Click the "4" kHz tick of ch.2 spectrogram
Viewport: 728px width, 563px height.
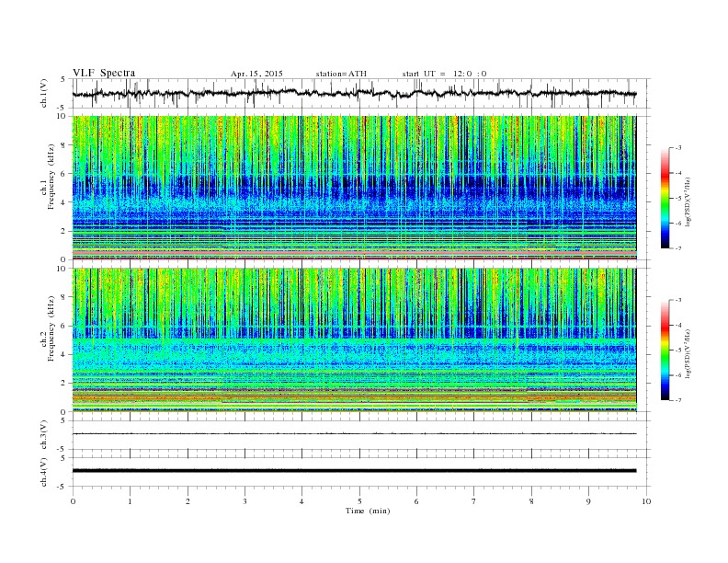tap(64, 355)
